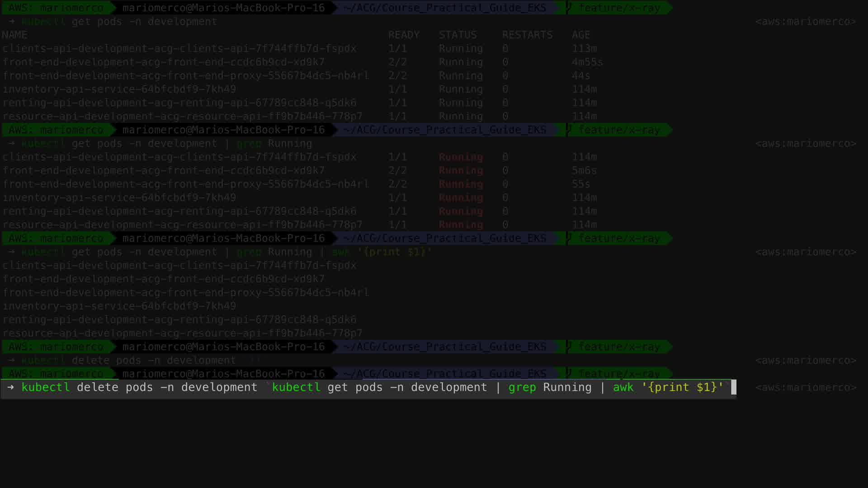This screenshot has width=868, height=488.
Task: Click the ~/ACG/Course_Practical_Guide_EKS path in the second prompt
Action: tap(444, 130)
